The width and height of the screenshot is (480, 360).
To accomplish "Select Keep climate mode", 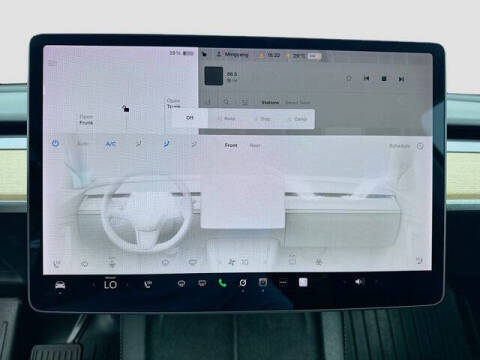I will (x=226, y=118).
